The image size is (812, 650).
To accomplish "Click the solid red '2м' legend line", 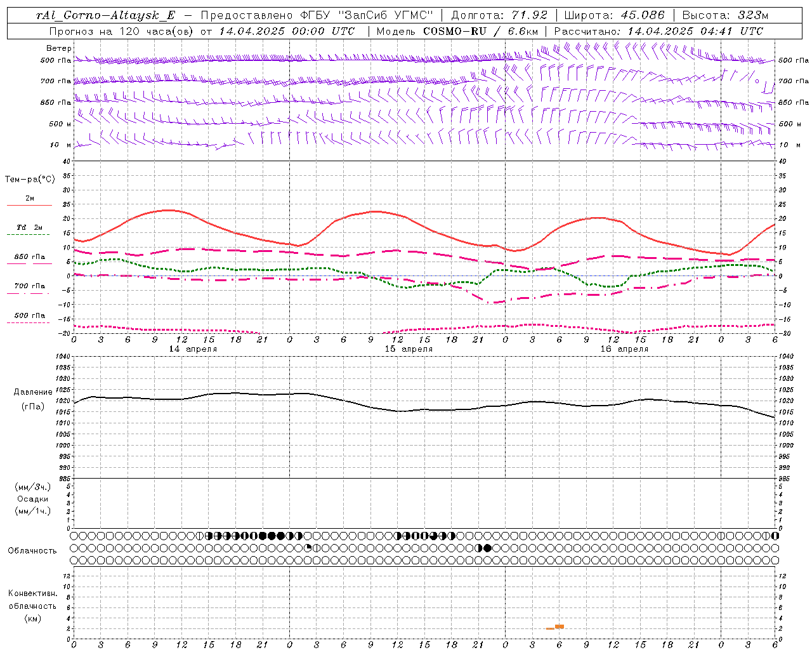I will tap(29, 205).
